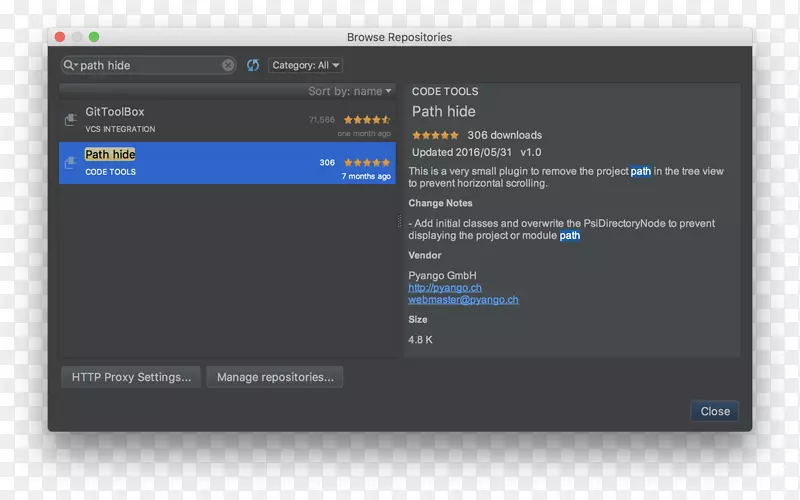
Task: Click the green zoom window button
Action: (x=94, y=37)
